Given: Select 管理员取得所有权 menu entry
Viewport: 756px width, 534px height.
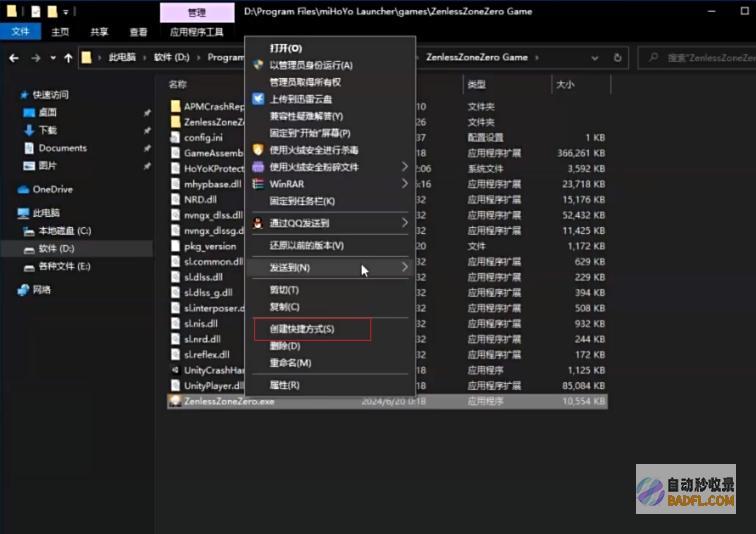Looking at the screenshot, I should [x=305, y=82].
